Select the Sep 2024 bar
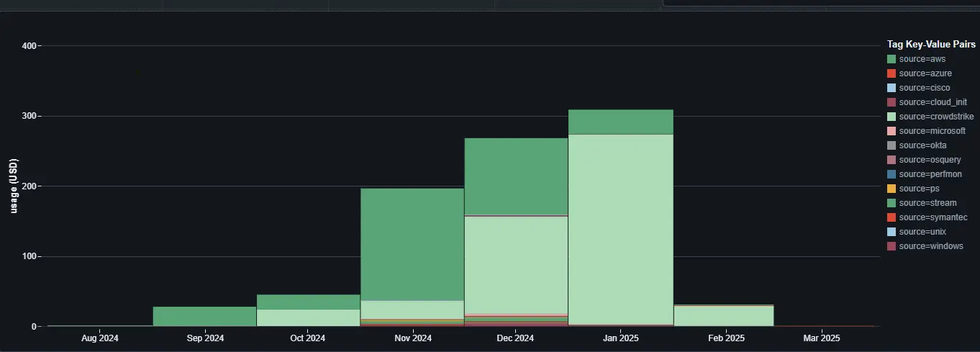980x352 pixels. [204, 317]
